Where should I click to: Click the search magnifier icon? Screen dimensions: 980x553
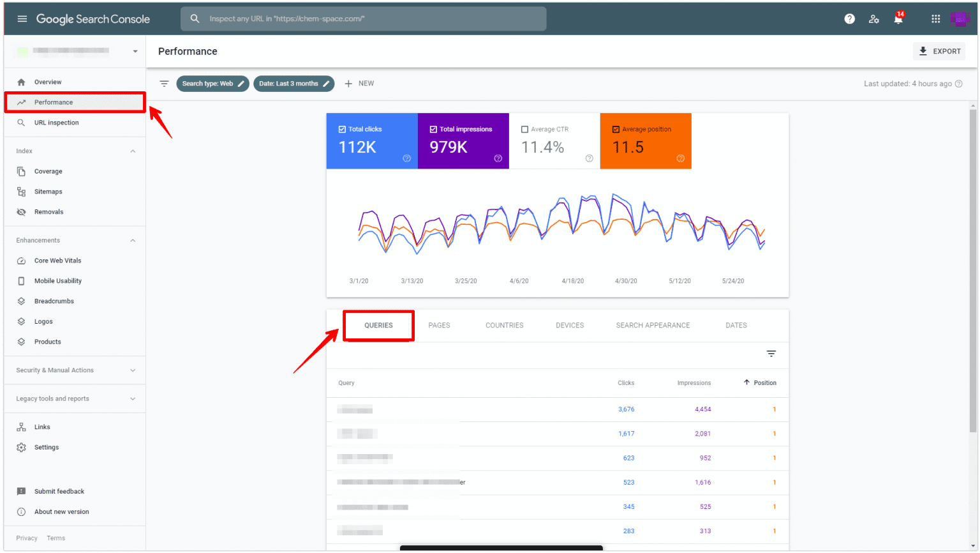[x=195, y=19]
